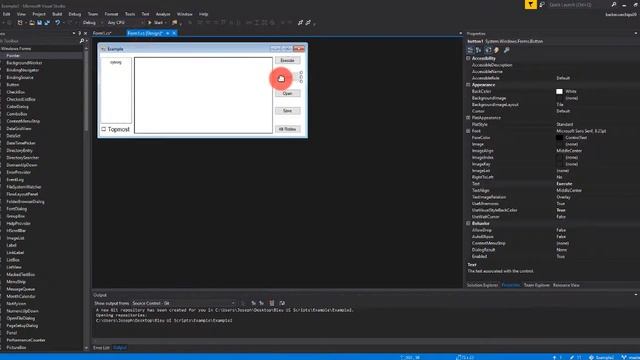This screenshot has height=360, width=640.
Task: Collapse the Accessibility property category
Action: pos(468,58)
